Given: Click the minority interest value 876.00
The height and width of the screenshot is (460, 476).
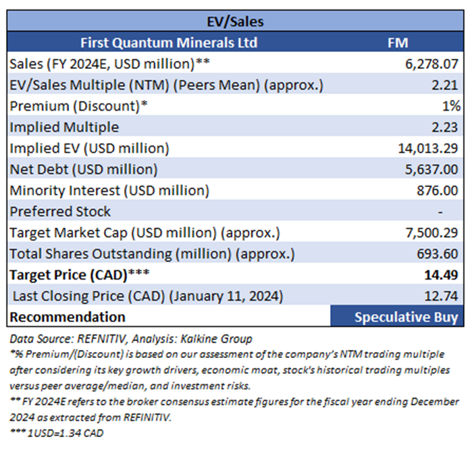Looking at the screenshot, I should (x=437, y=190).
